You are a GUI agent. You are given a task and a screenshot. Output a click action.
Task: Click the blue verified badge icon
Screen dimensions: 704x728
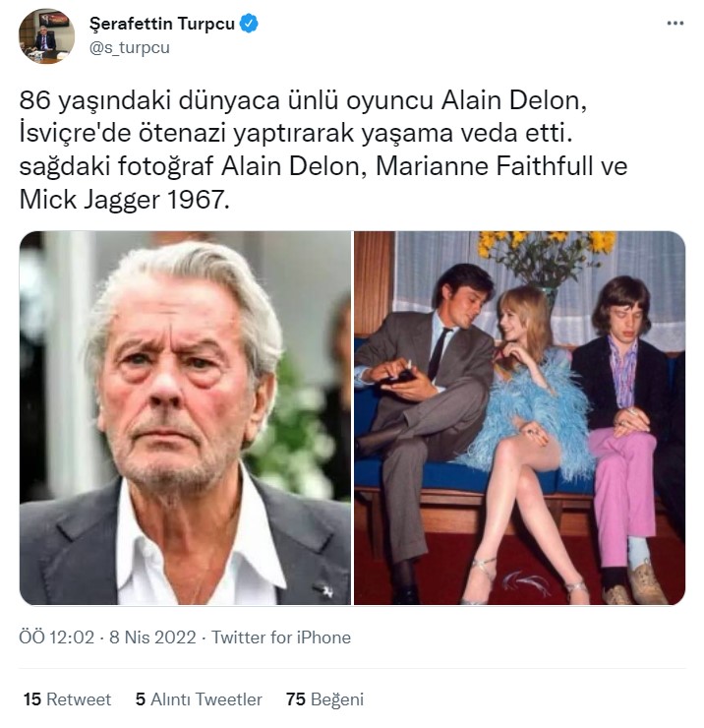pyautogui.click(x=249, y=24)
